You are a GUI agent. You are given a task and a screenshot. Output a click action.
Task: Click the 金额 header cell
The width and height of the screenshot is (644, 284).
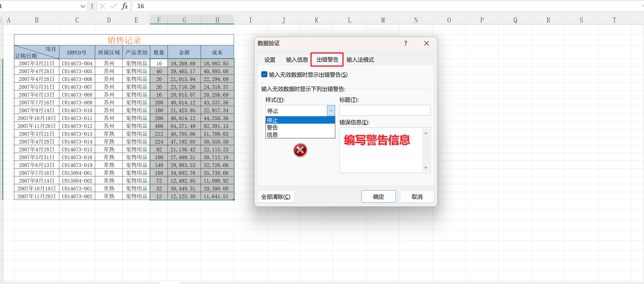pyautogui.click(x=184, y=52)
